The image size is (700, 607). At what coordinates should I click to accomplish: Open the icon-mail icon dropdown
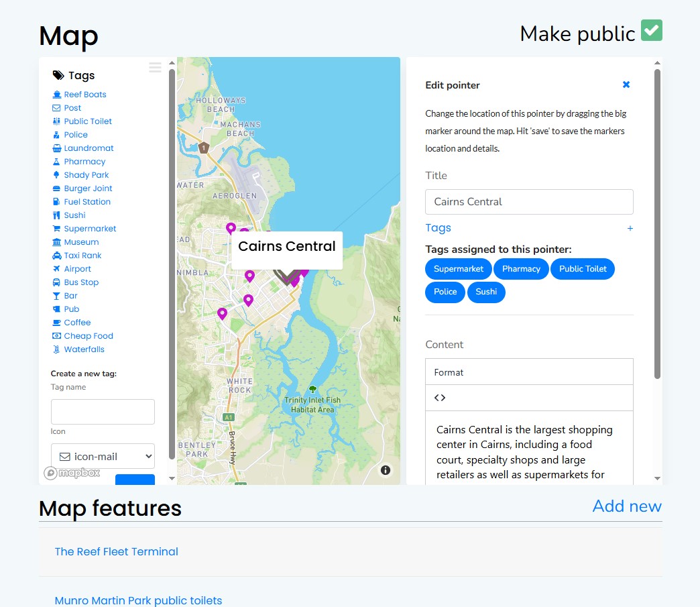103,456
